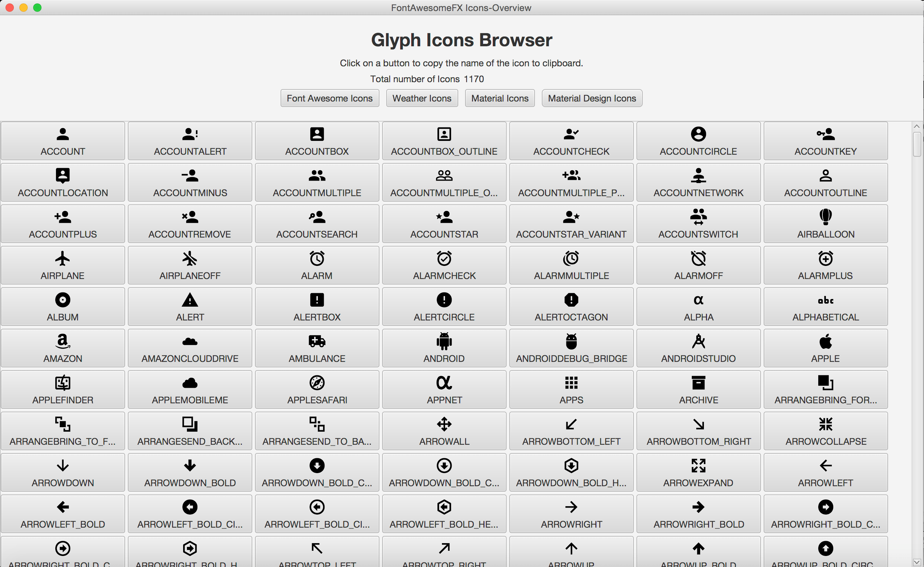924x567 pixels.
Task: Click the vertical scrollbar thumb
Action: pyautogui.click(x=916, y=144)
